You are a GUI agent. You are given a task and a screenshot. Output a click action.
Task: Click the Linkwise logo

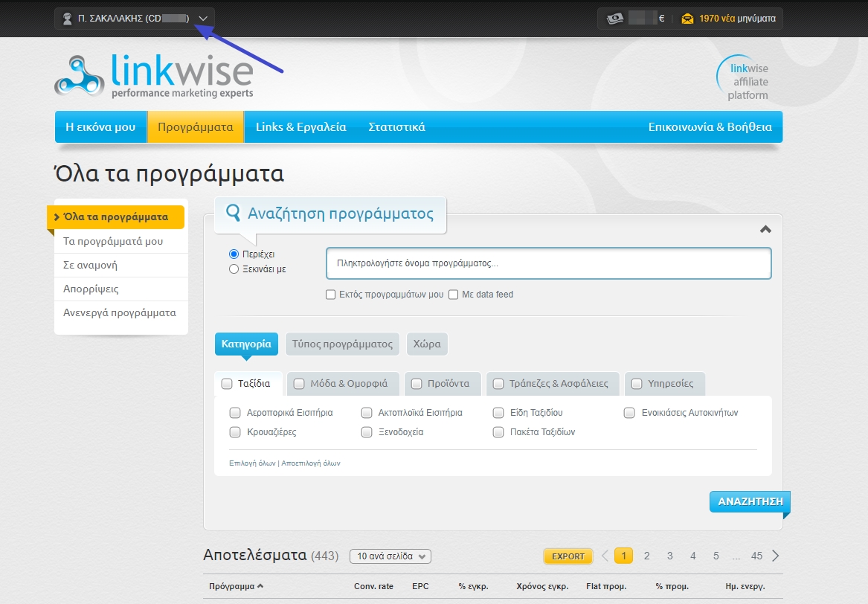point(153,76)
